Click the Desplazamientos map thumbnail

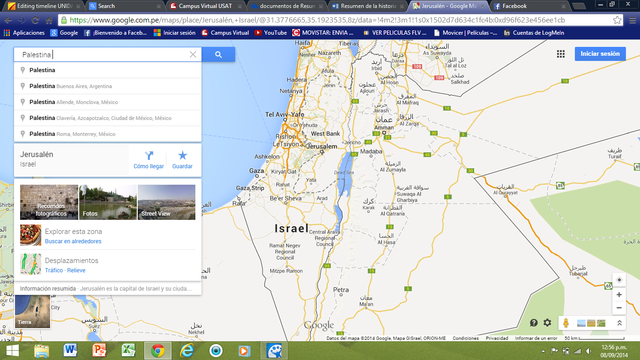[x=31, y=264]
